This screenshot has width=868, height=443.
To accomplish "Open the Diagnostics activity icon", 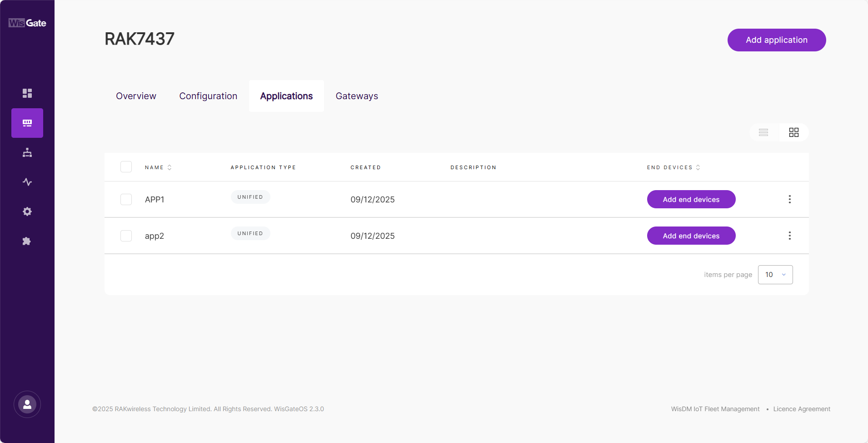I will click(27, 182).
